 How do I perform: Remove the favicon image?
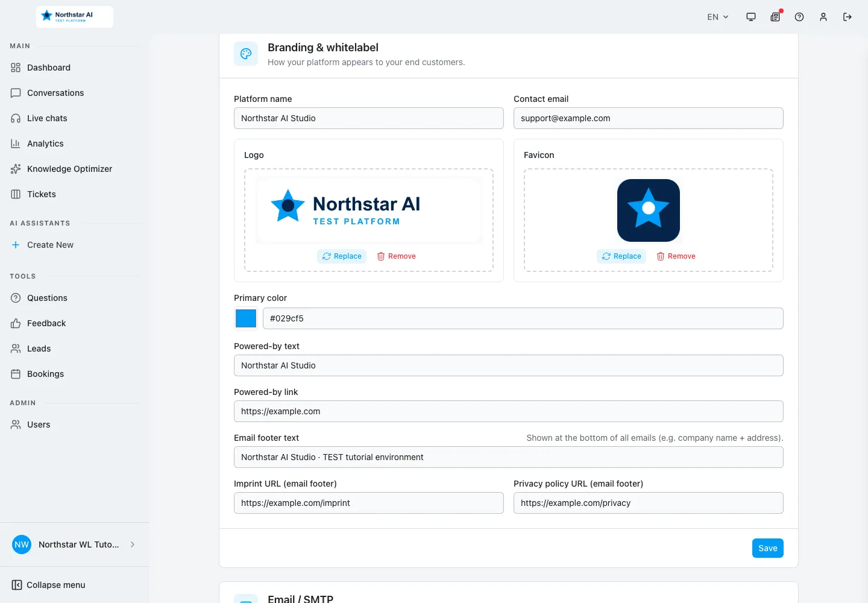coord(676,256)
